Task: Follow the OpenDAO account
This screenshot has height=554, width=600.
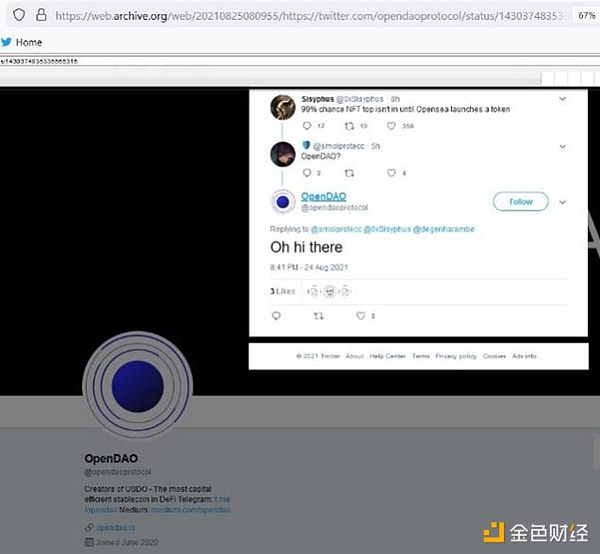Action: 521,201
